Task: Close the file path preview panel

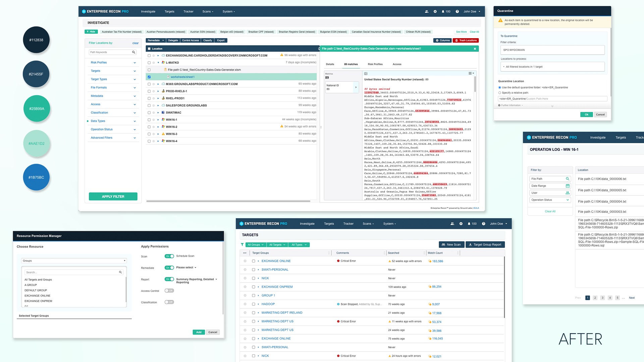Action: click(475, 49)
